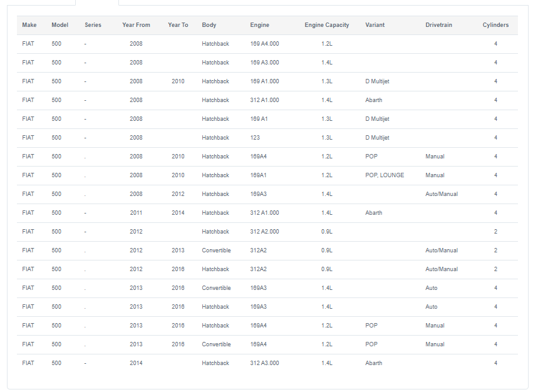The width and height of the screenshot is (533, 392).
Task: Select the Body column header
Action: [x=209, y=25]
